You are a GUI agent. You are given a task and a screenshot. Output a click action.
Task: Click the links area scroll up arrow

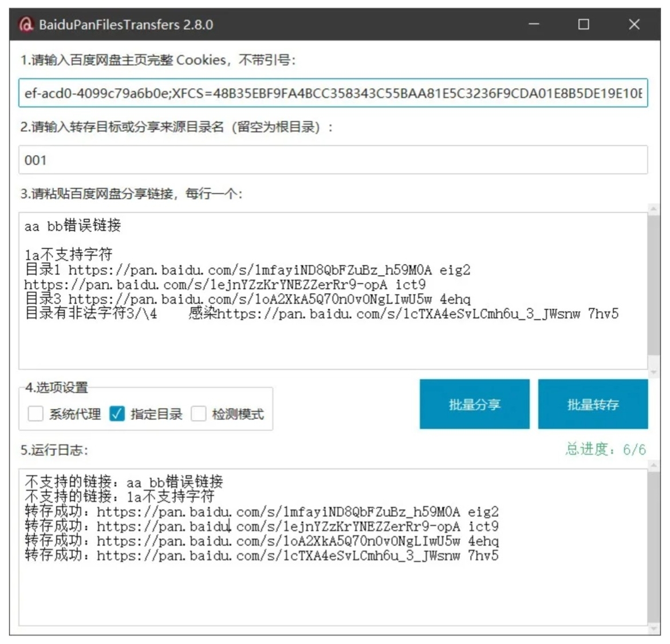[x=653, y=209]
